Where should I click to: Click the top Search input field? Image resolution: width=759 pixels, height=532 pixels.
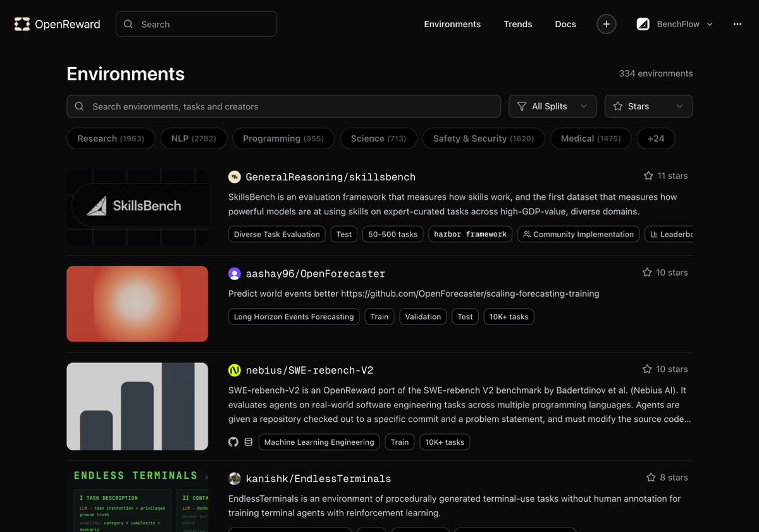point(196,24)
